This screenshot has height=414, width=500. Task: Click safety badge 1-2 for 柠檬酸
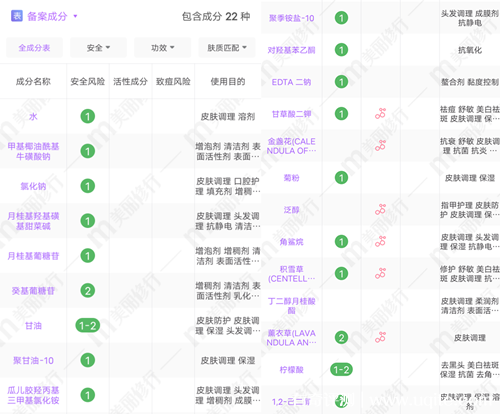[341, 370]
